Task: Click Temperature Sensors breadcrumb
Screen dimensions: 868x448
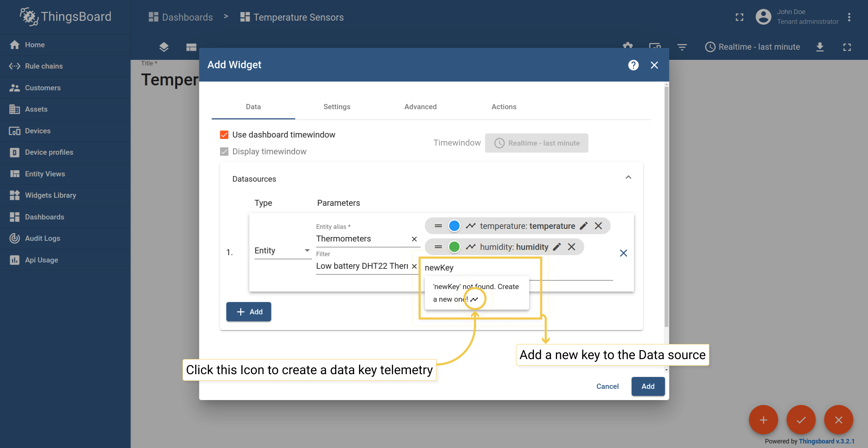Action: 292,17
